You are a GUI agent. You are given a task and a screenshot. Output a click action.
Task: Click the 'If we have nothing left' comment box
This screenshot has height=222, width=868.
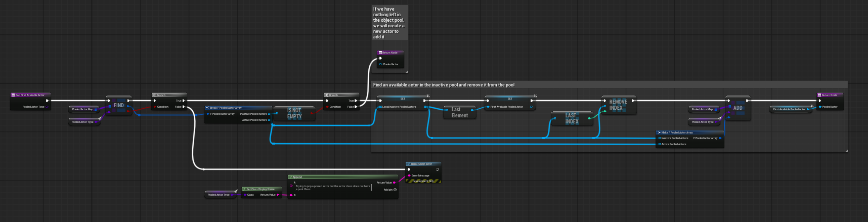[388, 23]
